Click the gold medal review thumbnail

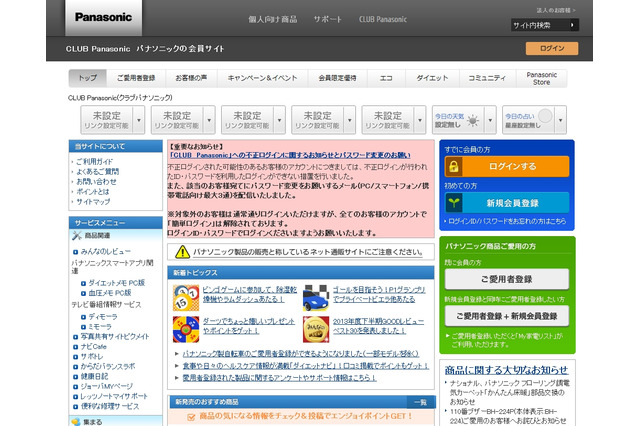point(316,329)
